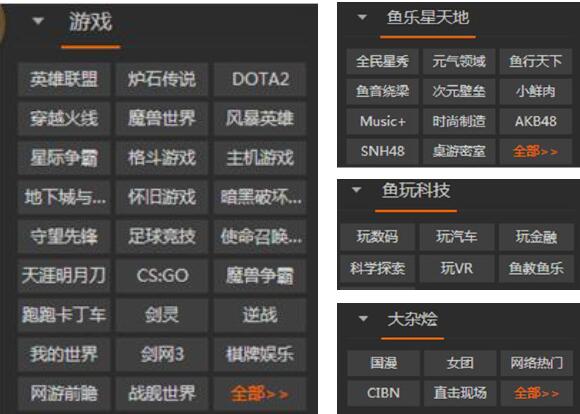The width and height of the screenshot is (580, 414).
Task: Open the 炉石传说 category
Action: (162, 79)
